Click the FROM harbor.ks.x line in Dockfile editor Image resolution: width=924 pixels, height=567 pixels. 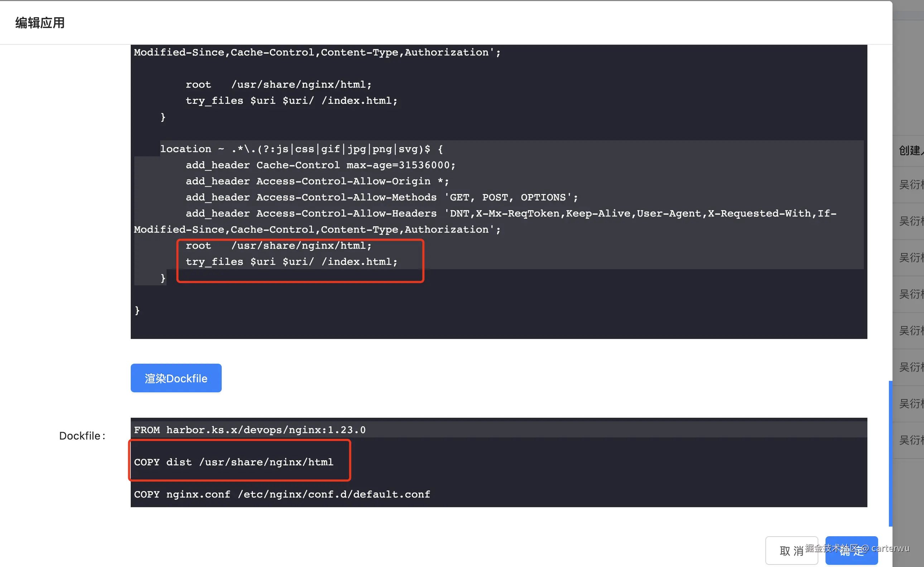[250, 430]
